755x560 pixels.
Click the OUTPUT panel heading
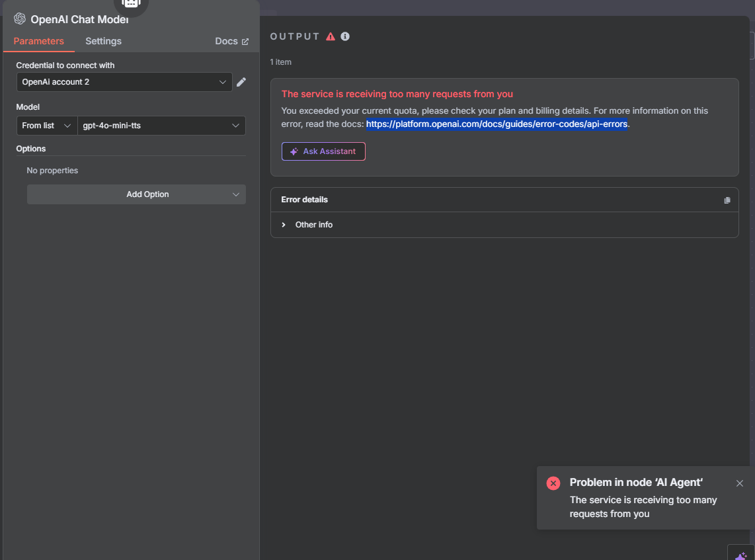pyautogui.click(x=295, y=36)
